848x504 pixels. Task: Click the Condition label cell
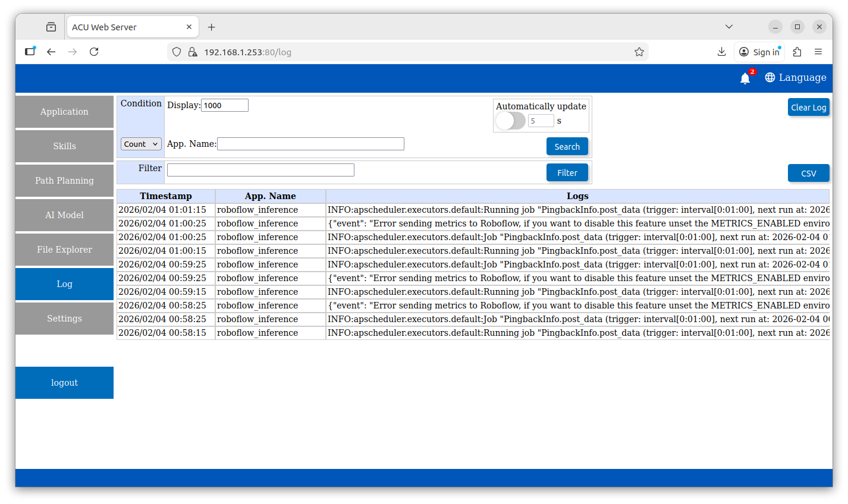coord(141,103)
